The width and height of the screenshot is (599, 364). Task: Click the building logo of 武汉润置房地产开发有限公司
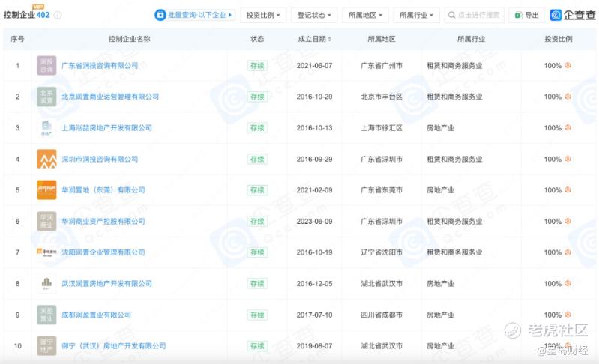click(46, 284)
